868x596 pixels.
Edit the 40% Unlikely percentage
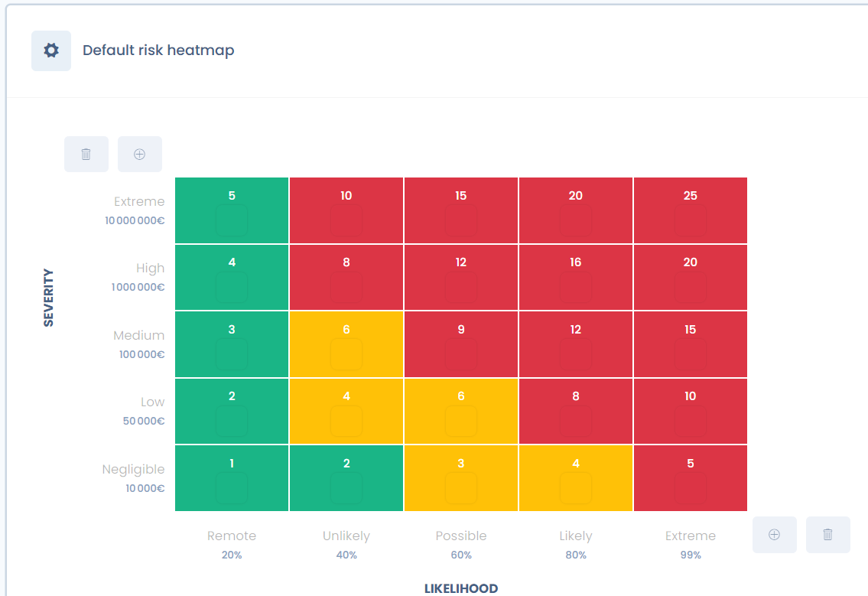(346, 555)
